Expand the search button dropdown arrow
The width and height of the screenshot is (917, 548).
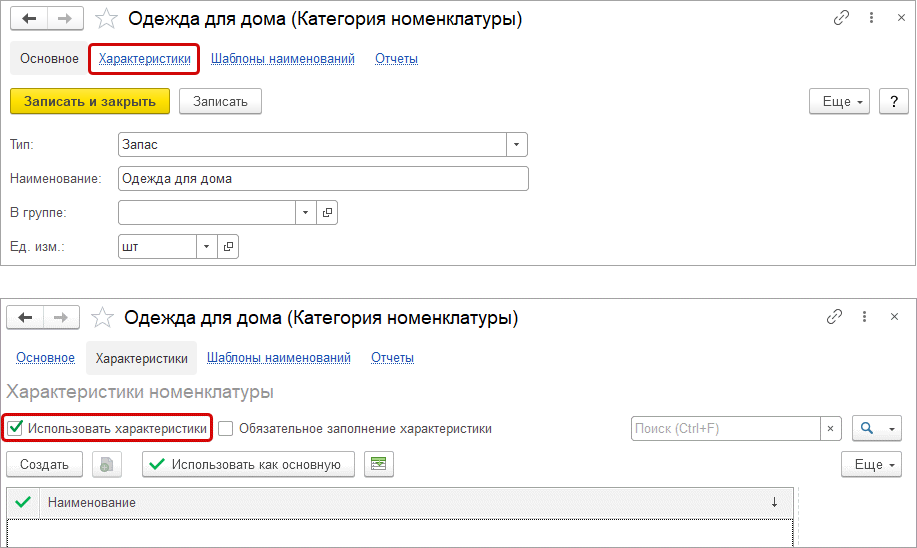pos(892,428)
